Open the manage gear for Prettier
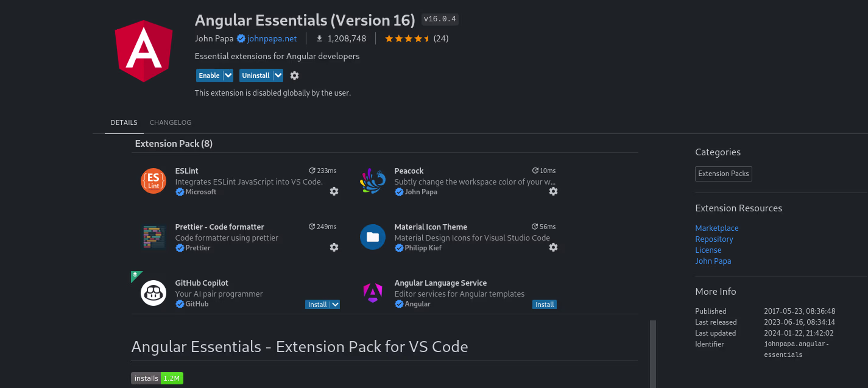 334,247
